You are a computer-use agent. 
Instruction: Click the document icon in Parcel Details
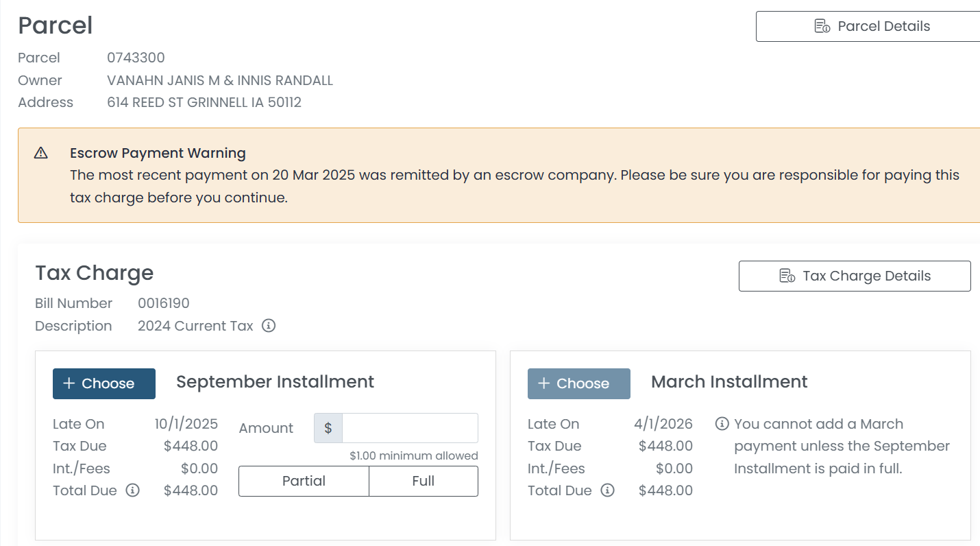click(822, 27)
